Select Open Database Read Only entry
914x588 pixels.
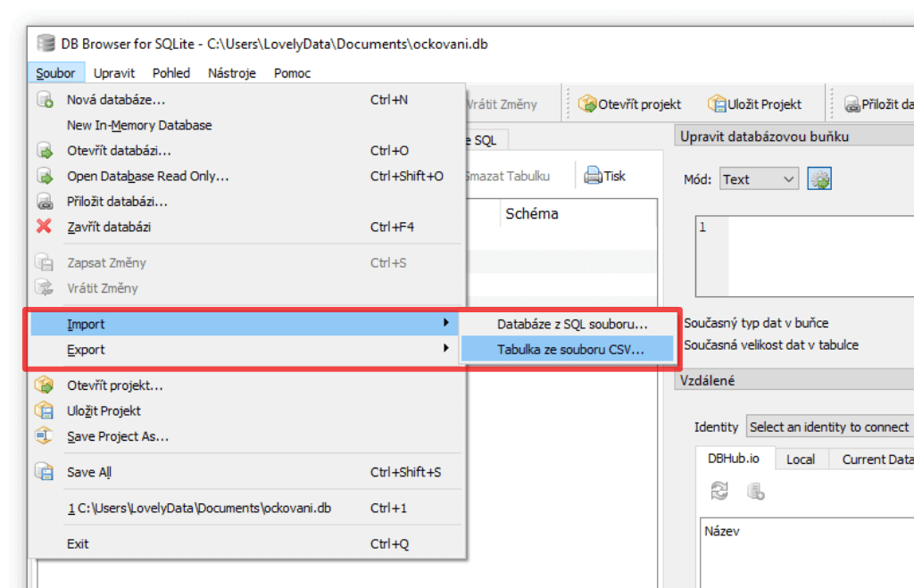(148, 176)
